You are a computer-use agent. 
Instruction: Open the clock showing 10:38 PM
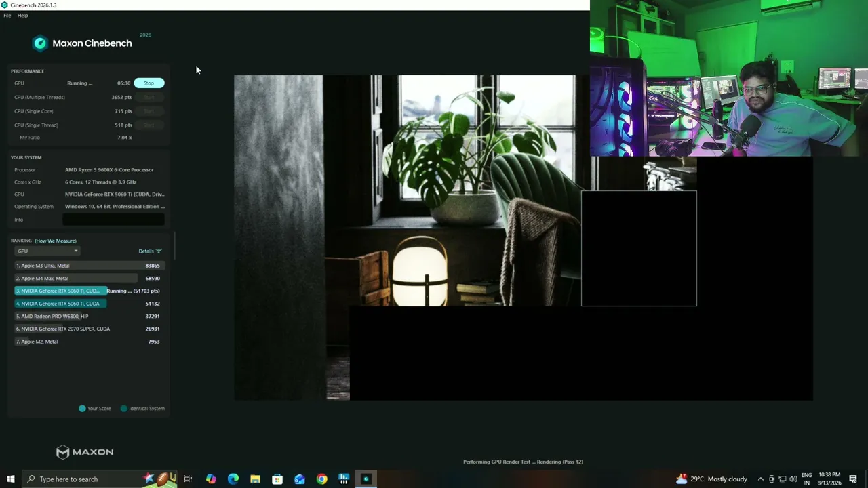pos(829,479)
